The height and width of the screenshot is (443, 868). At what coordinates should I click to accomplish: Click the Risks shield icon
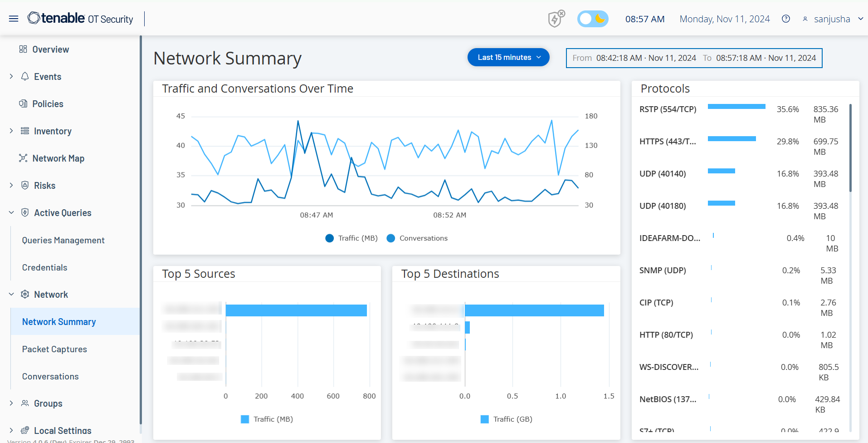tap(25, 185)
